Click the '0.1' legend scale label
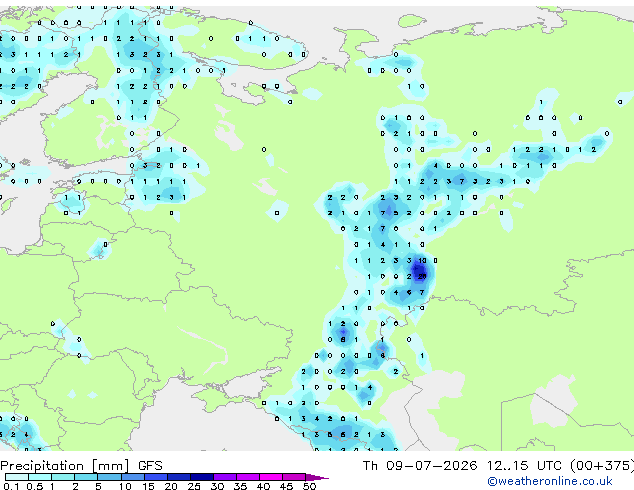Image resolution: width=634 pixels, height=490 pixels. 11,486
